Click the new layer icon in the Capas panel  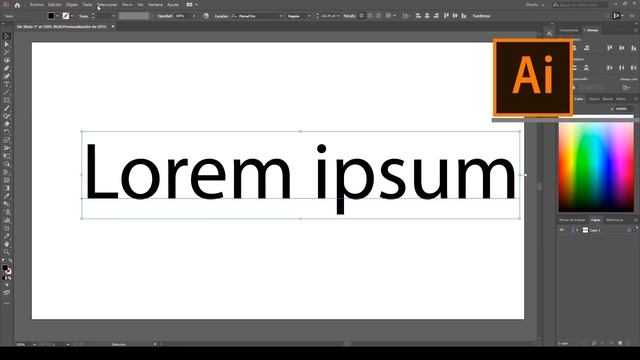(620, 343)
